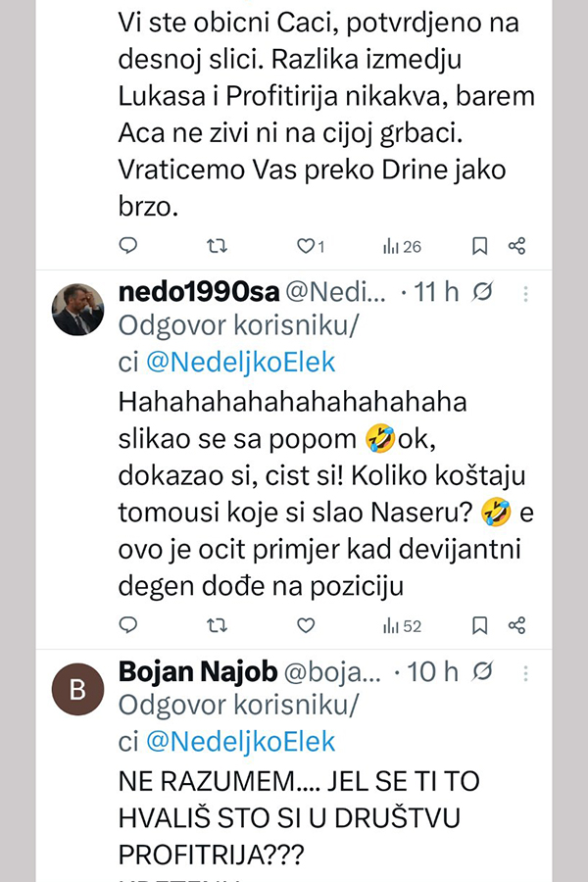
Task: Open more options for Bojan Najob's tweet
Action: [x=526, y=671]
